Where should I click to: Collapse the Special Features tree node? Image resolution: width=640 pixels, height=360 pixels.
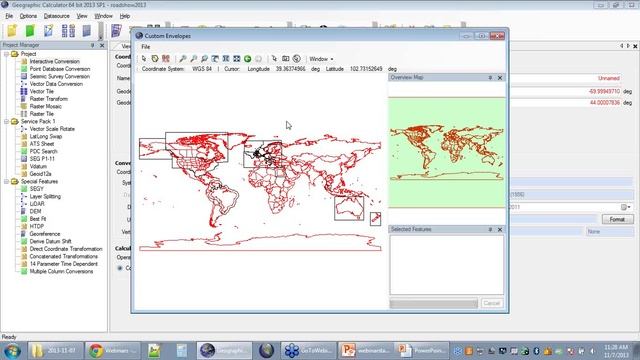(6, 181)
